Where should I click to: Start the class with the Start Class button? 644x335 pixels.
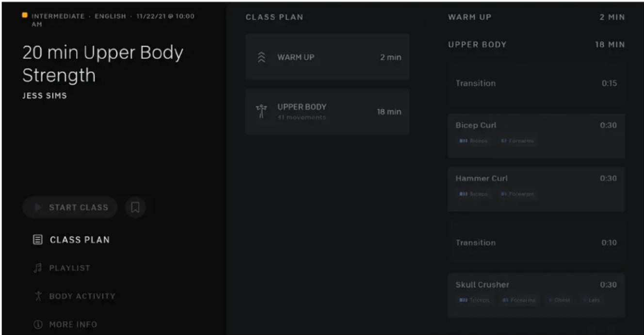[x=70, y=207]
